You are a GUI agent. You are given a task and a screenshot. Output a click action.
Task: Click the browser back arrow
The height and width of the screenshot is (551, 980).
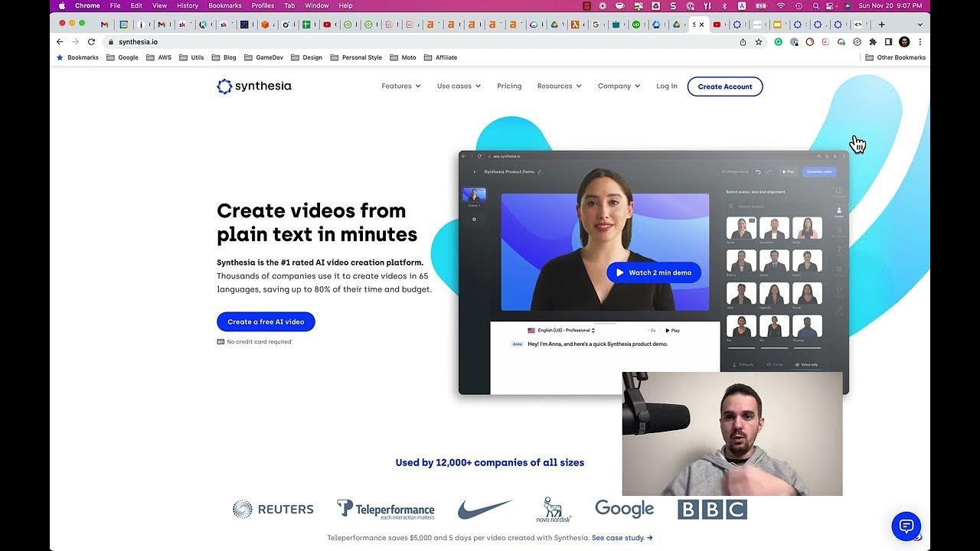(x=60, y=42)
